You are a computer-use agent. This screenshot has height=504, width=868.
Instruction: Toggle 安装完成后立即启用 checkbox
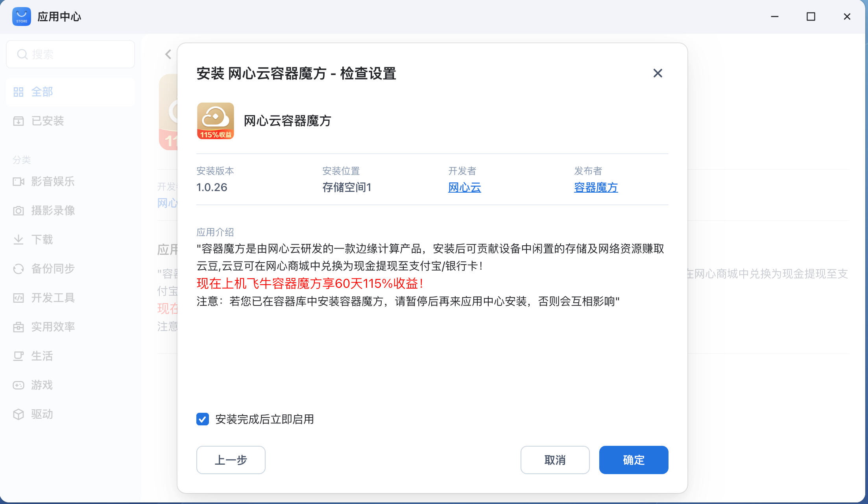tap(203, 419)
